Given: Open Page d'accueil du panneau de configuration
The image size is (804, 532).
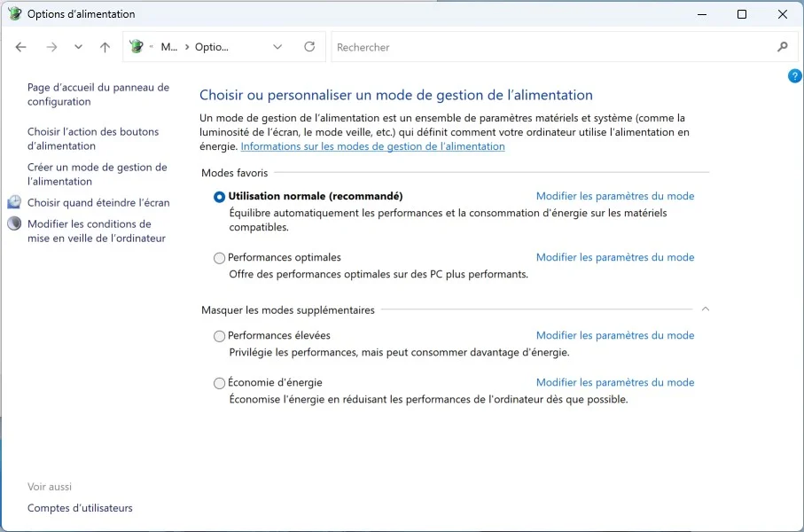Looking at the screenshot, I should (98, 94).
